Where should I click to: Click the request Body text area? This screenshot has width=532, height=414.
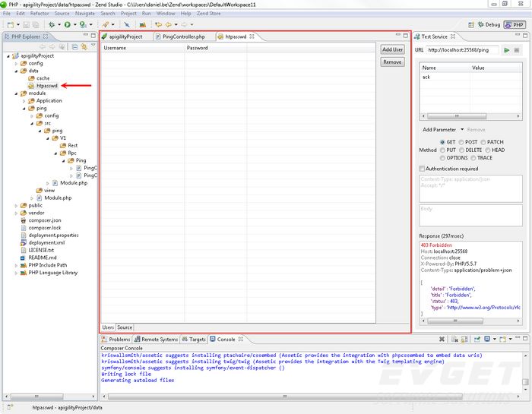470,215
